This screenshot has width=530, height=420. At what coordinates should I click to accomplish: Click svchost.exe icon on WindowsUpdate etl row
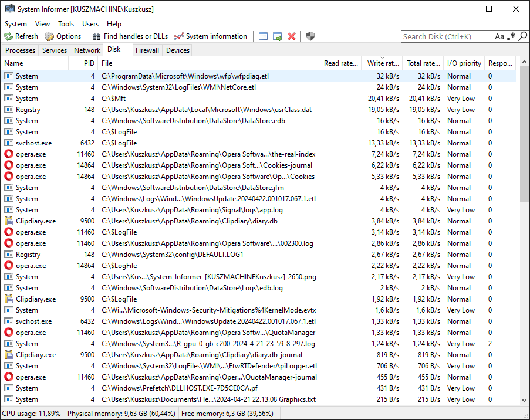(x=9, y=321)
